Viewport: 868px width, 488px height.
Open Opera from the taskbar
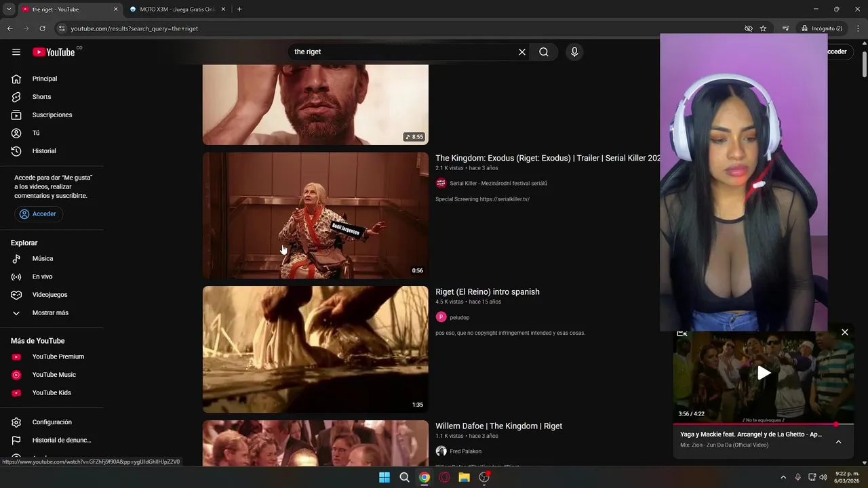click(x=444, y=477)
